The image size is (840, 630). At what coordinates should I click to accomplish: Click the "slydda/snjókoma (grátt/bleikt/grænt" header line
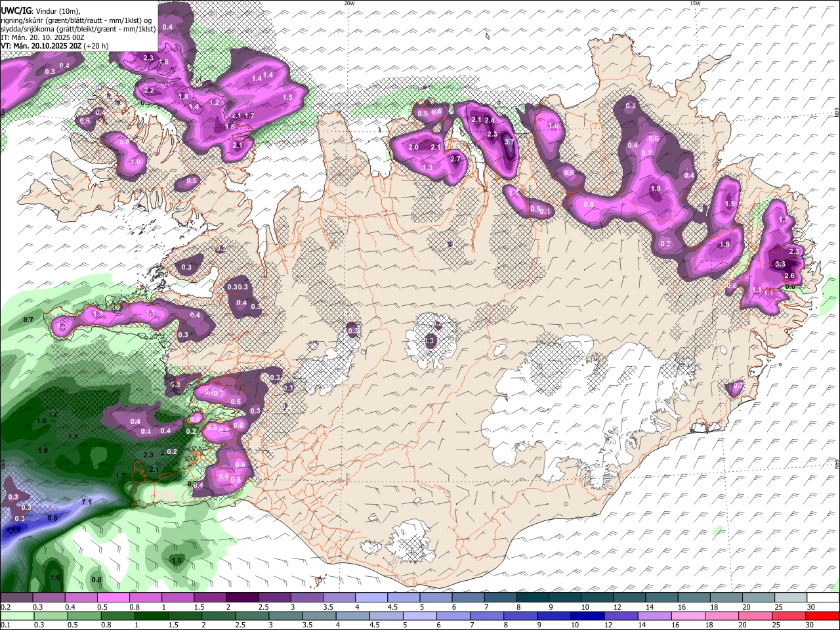pos(78,29)
